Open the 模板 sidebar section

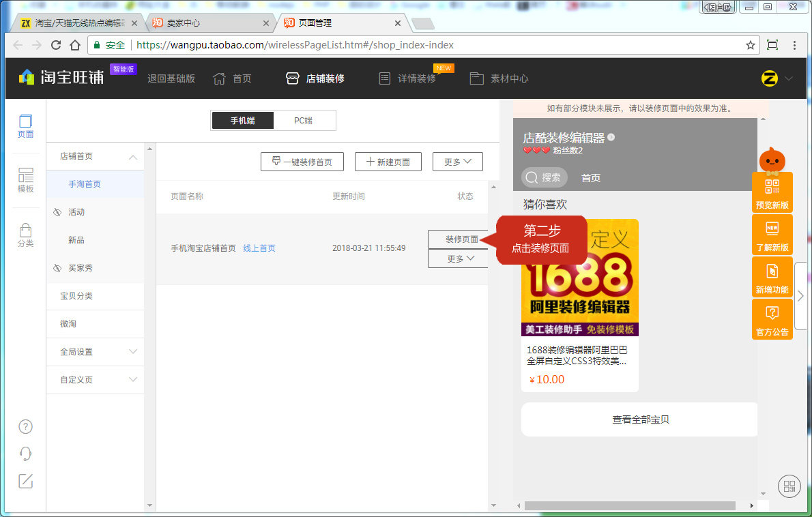tap(25, 180)
